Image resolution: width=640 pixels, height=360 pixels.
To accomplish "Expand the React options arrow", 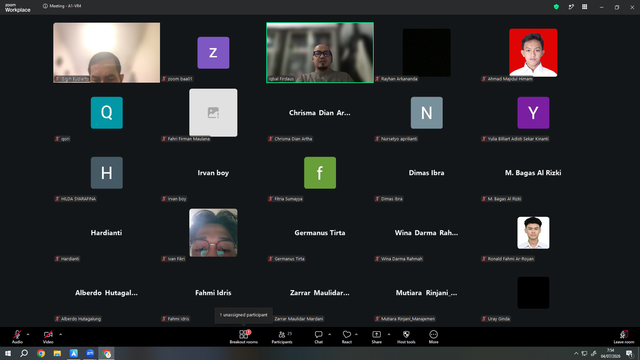I will click(x=356, y=334).
